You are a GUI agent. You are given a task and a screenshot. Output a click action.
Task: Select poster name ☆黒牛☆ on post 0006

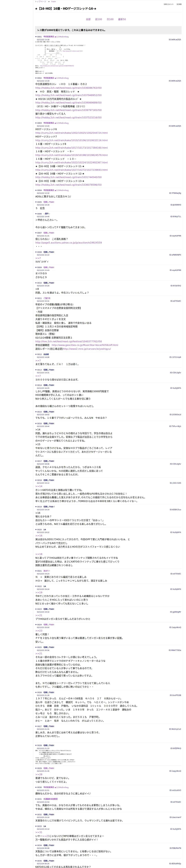(47, 214)
